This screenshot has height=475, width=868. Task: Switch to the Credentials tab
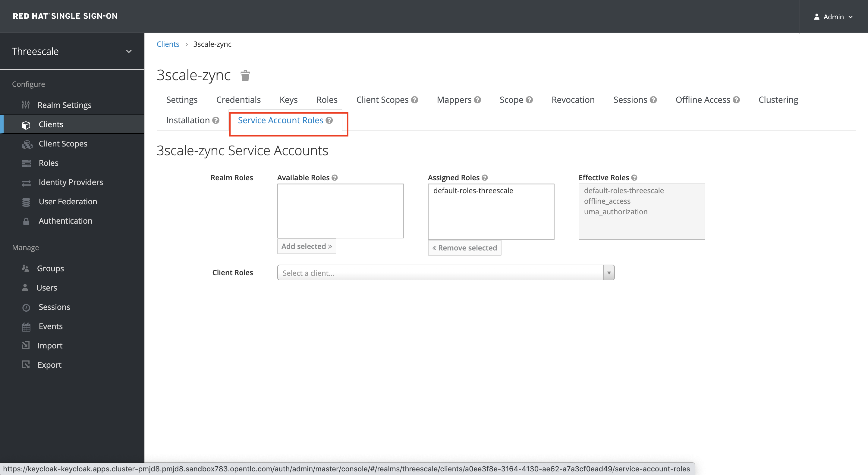(x=239, y=99)
